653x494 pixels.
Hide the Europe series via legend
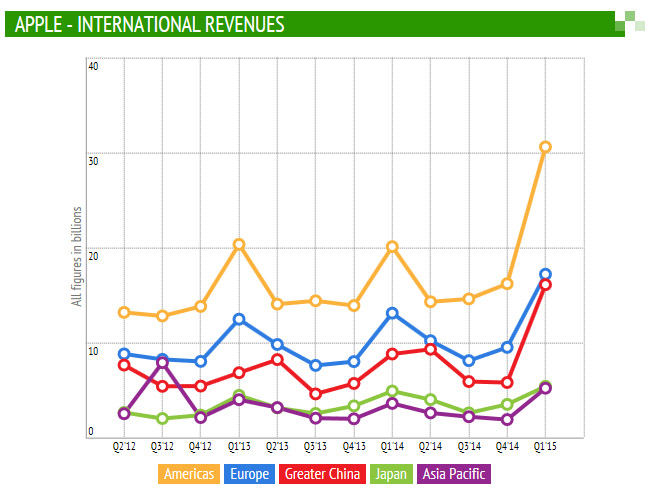coord(250,474)
